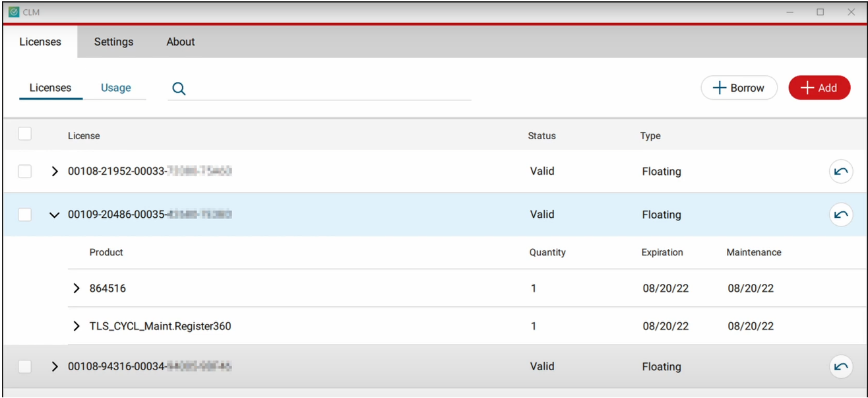The image size is (868, 398).
Task: Click the return icon for license 00109-20486-00035
Action: click(840, 215)
